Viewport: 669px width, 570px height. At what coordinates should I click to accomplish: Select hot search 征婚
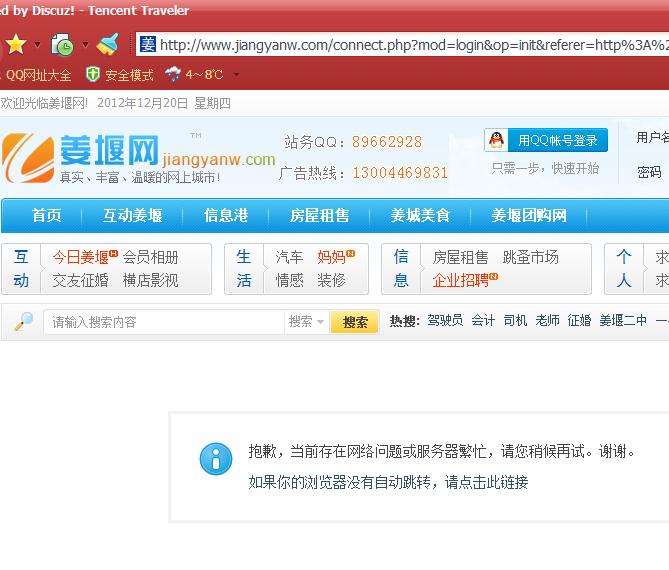tap(579, 320)
